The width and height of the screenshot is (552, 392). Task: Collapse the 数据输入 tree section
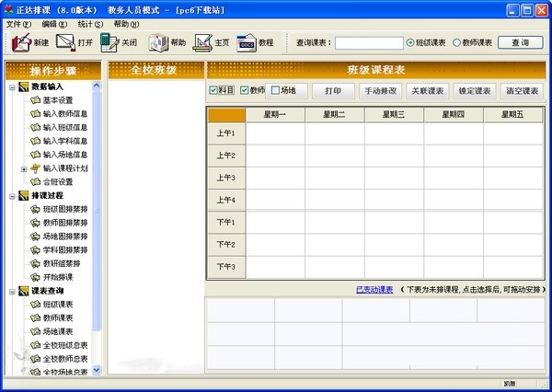pos(12,86)
